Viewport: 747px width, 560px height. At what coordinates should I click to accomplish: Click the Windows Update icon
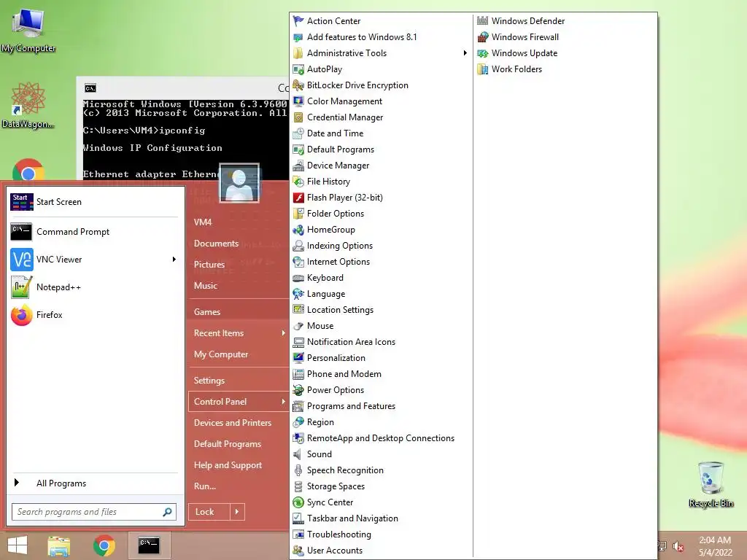[483, 52]
